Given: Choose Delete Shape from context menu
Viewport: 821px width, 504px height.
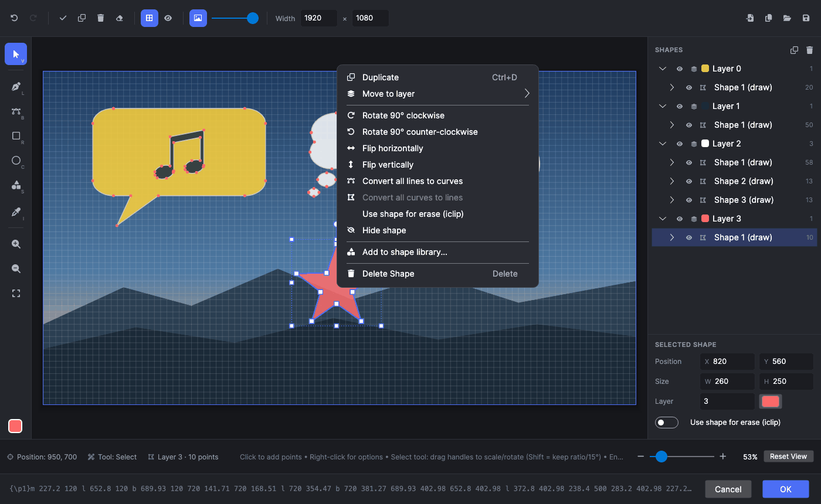Looking at the screenshot, I should [437, 274].
